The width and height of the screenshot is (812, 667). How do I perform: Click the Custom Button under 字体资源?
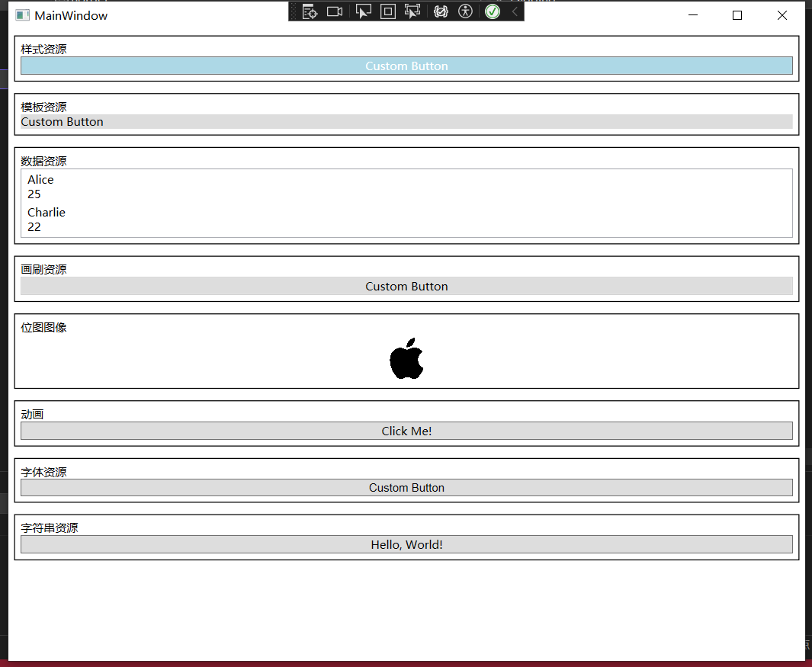click(x=406, y=487)
